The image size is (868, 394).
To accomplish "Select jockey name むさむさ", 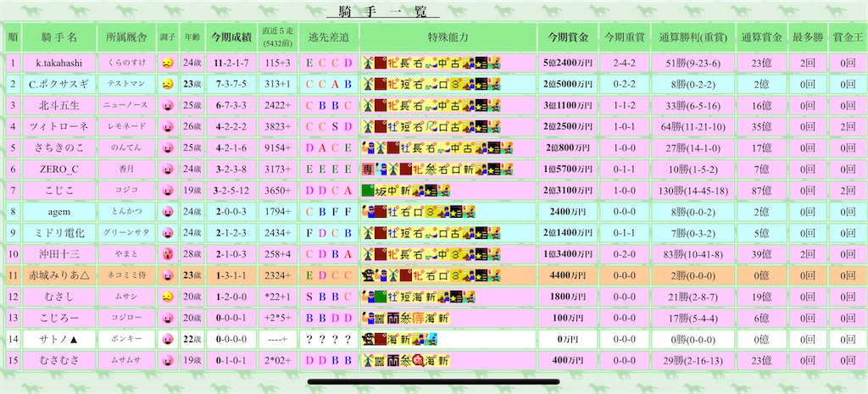I will point(58,360).
